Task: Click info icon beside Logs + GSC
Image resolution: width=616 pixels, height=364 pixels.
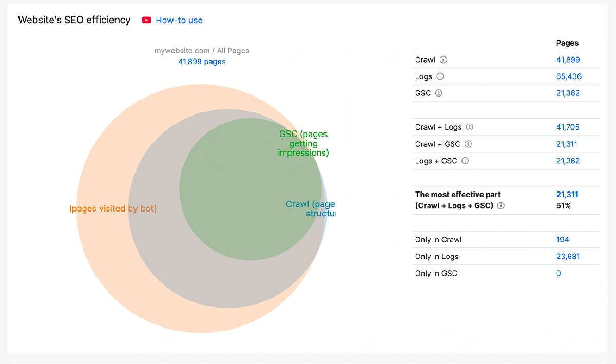Action: (465, 161)
